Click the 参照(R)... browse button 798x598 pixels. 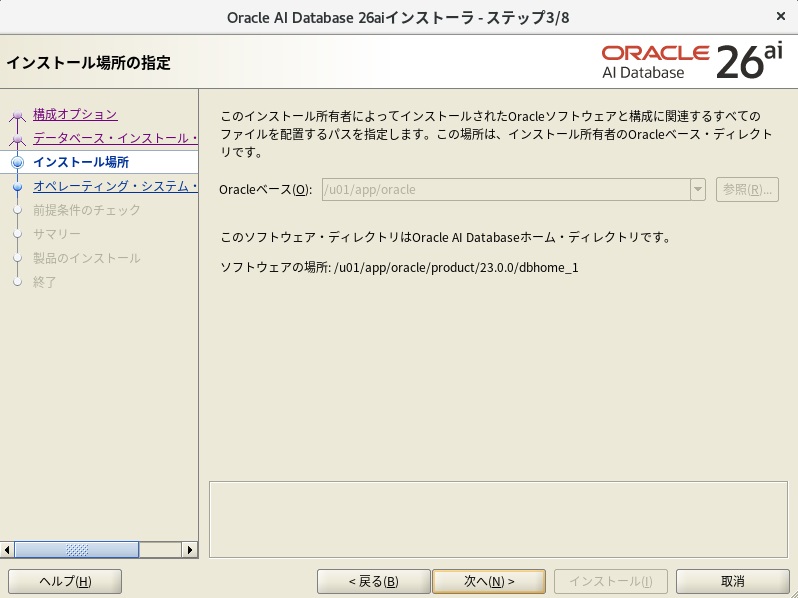747,190
